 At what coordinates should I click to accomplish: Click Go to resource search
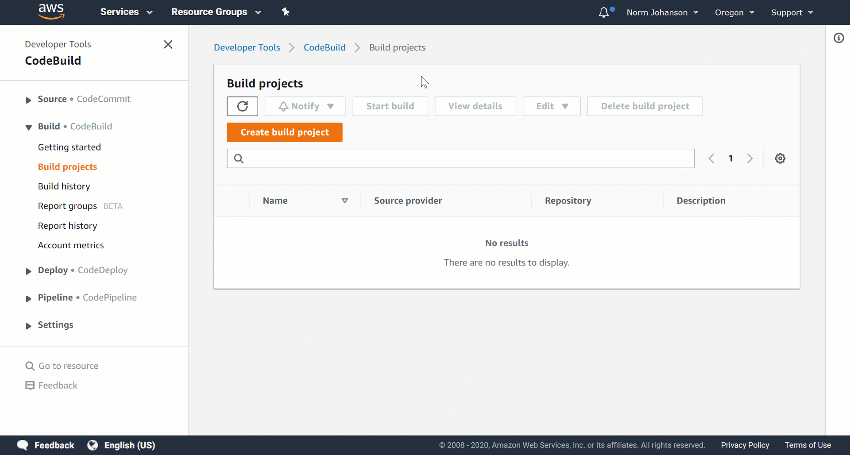tap(62, 366)
